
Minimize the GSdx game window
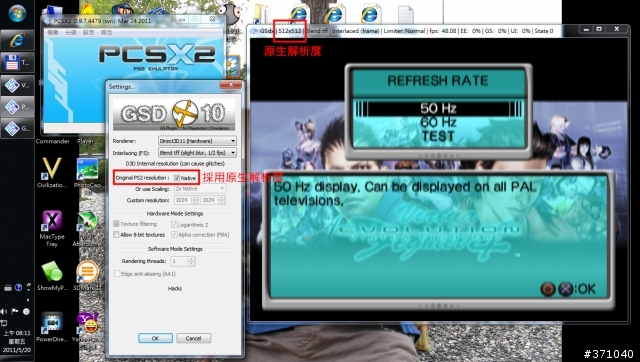tap(587, 29)
